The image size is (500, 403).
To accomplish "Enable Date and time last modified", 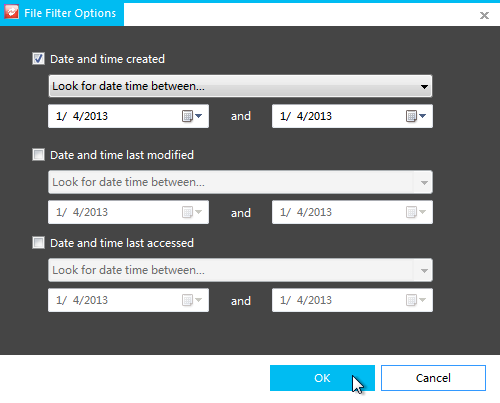I will pyautogui.click(x=38, y=155).
